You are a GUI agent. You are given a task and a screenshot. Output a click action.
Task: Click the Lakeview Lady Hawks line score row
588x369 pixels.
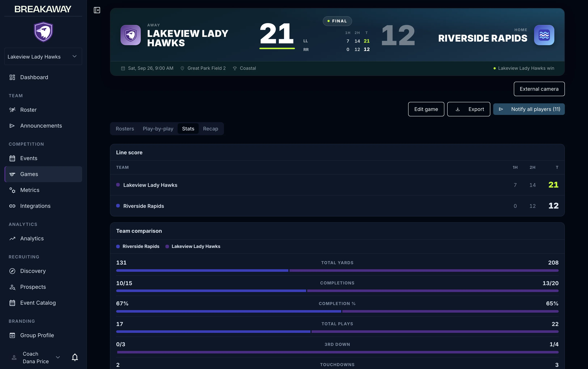337,185
